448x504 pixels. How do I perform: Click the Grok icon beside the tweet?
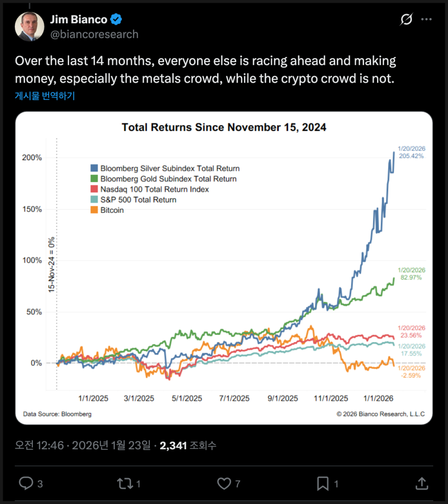coord(406,19)
